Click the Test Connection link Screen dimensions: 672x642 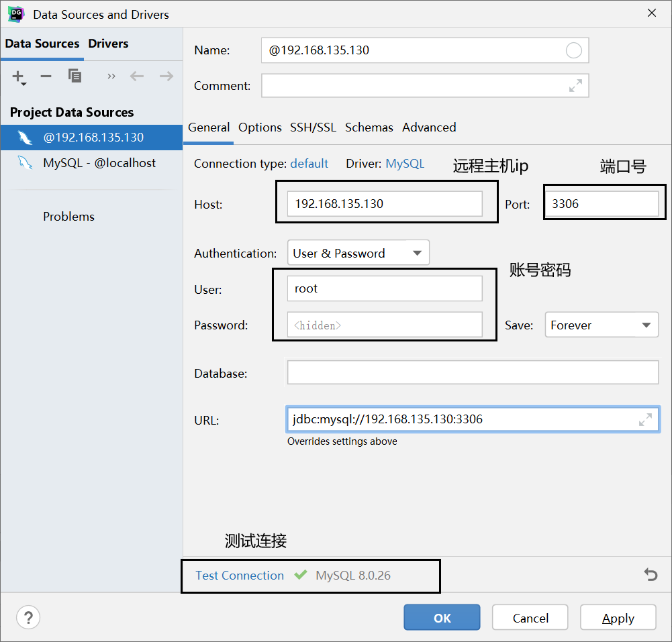tap(240, 575)
